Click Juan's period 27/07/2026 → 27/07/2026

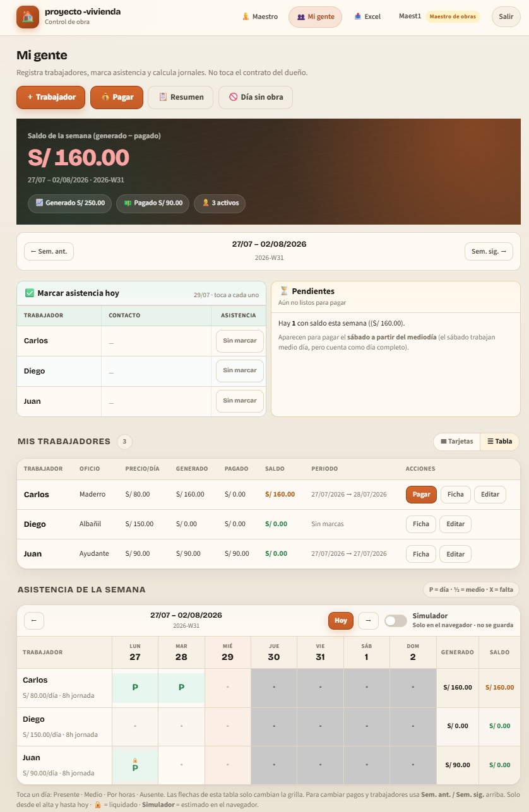349,554
